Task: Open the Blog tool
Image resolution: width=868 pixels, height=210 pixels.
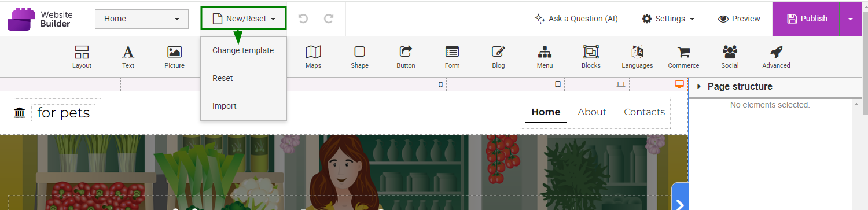Action: (498, 57)
